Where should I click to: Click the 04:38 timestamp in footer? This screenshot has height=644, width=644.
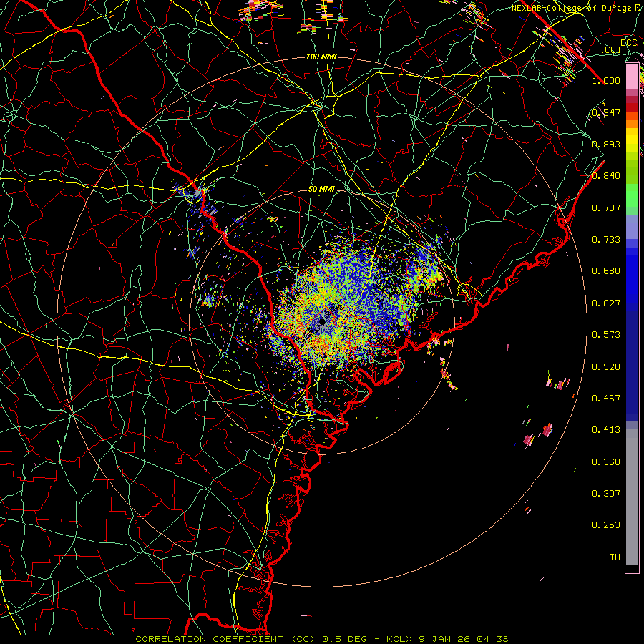tap(492, 639)
